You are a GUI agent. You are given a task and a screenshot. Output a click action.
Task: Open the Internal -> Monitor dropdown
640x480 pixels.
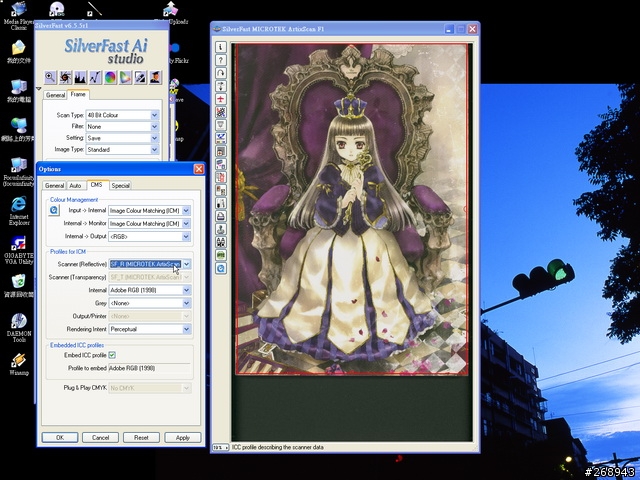(149, 224)
